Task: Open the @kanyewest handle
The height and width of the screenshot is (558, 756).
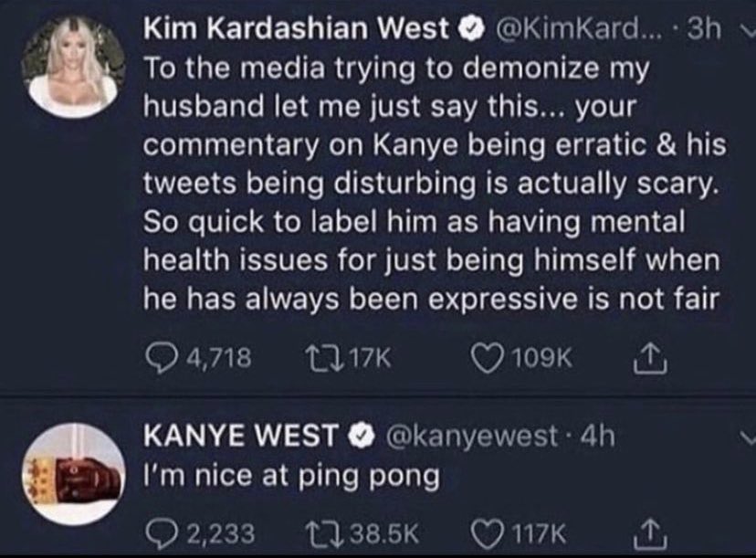Action: pos(470,436)
